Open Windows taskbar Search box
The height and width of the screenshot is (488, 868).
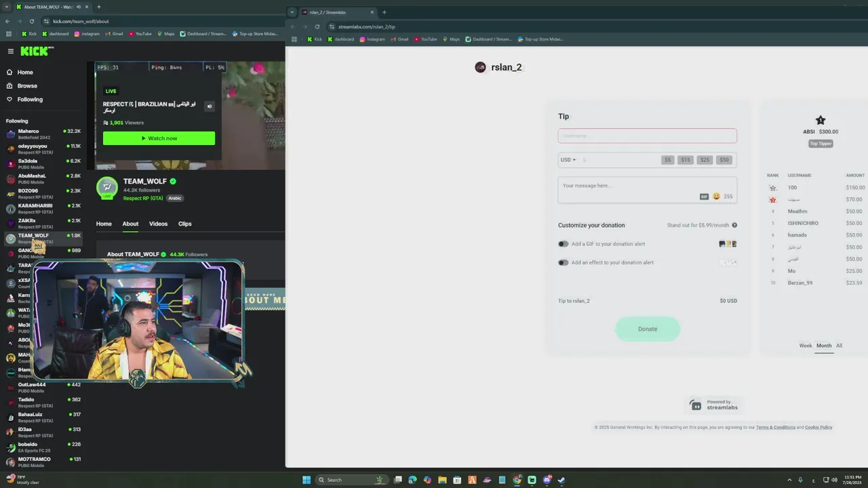click(x=353, y=480)
